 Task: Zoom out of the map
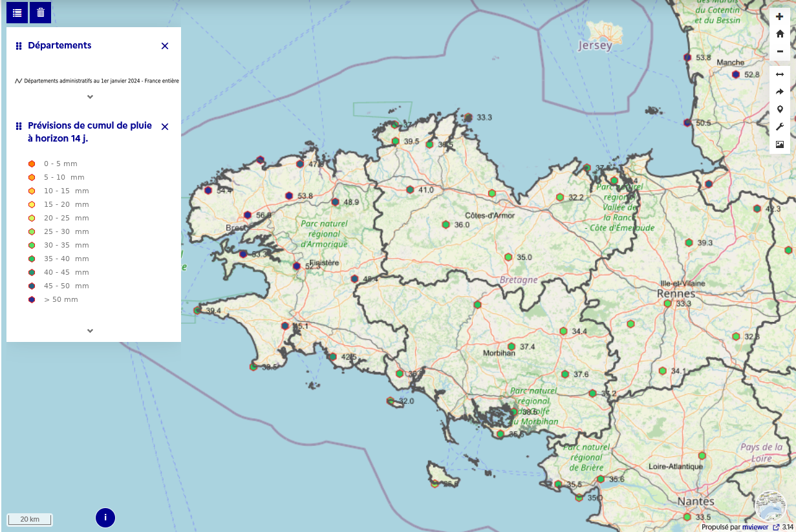[x=779, y=51]
